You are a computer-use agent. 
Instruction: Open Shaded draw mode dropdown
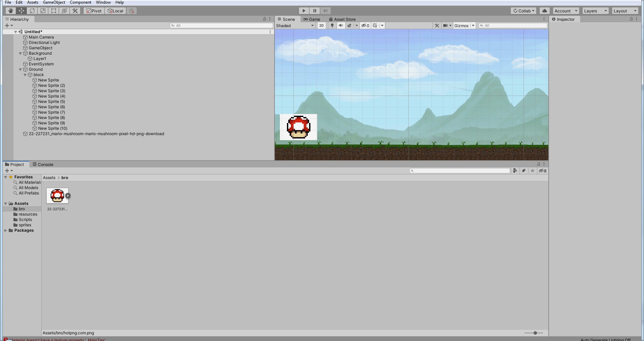295,25
